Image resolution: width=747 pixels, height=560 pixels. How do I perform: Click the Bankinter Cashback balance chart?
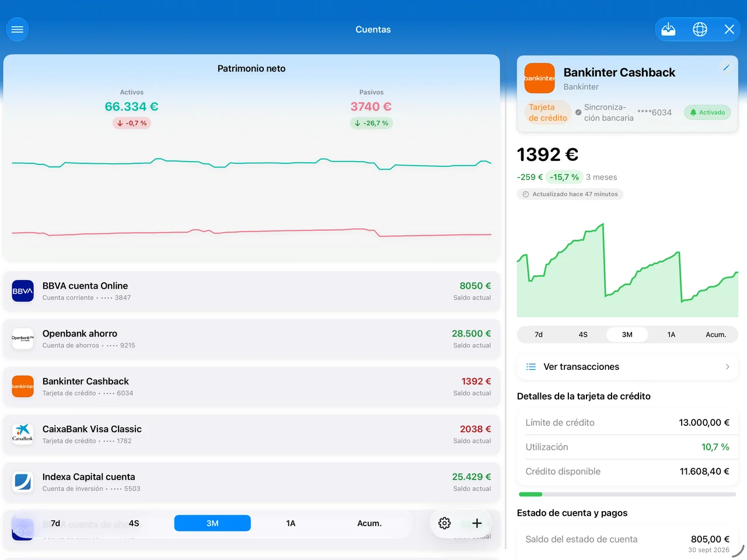click(627, 269)
